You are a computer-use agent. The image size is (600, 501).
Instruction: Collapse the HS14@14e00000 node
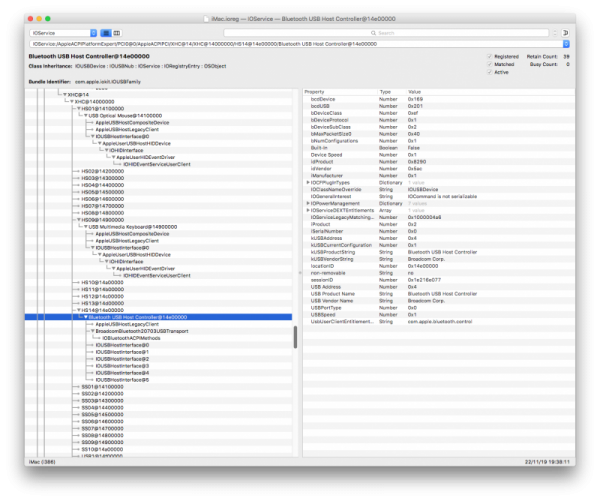[x=79, y=310]
